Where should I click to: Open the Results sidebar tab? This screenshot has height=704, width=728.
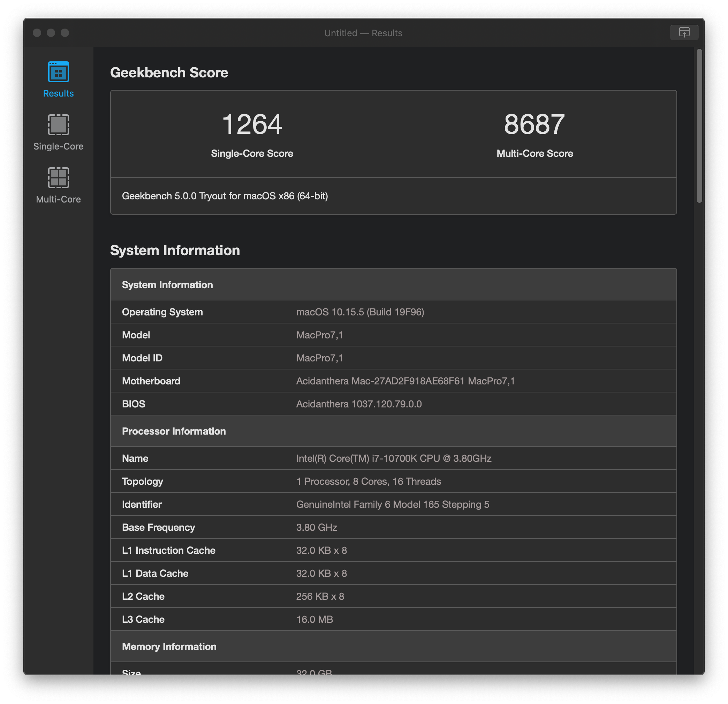[x=58, y=80]
